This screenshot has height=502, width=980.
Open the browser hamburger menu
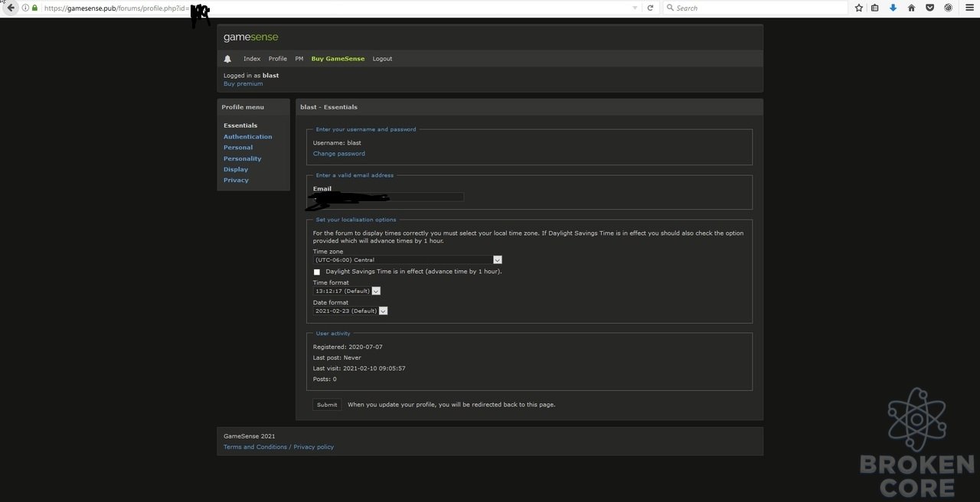coord(969,8)
